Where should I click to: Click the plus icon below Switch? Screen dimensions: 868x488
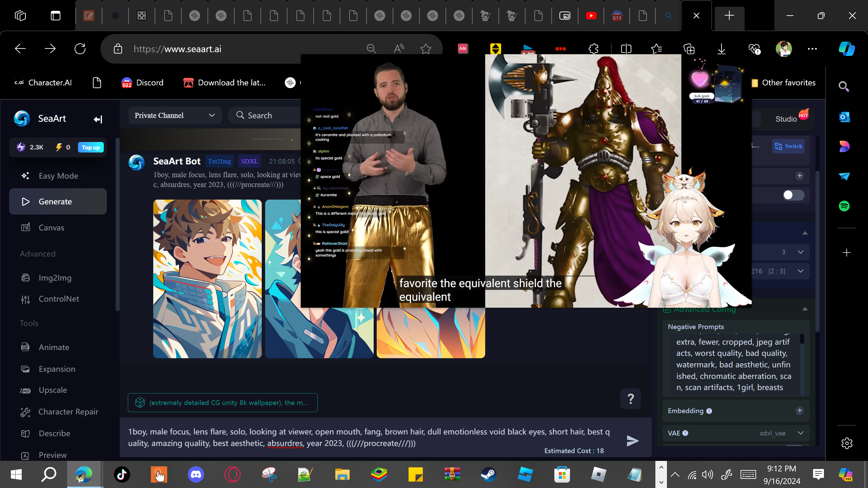point(800,176)
